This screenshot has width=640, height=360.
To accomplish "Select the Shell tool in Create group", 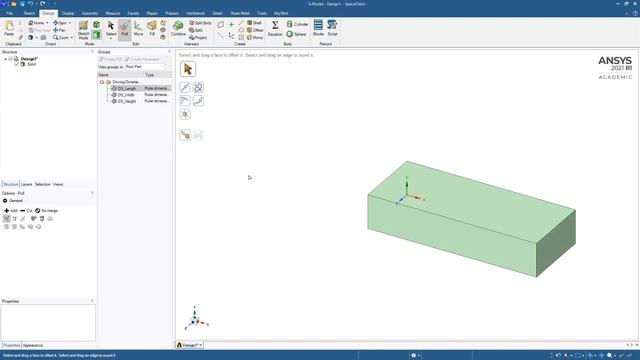I will 254,23.
